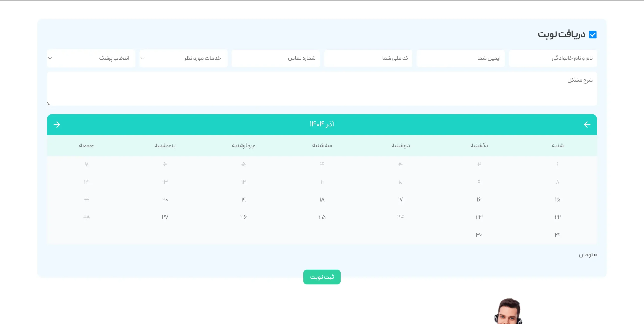Focus the ایمیل شما input field

pyautogui.click(x=461, y=58)
